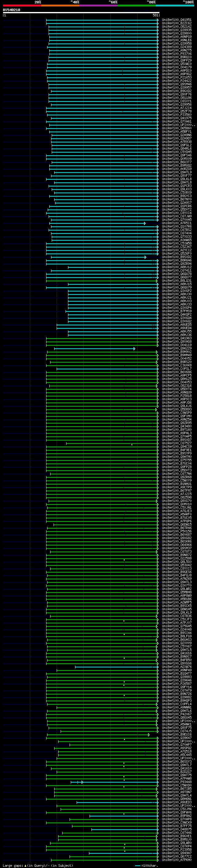Open hit UniRef100_O81186
The width and height of the screenshot is (197, 868).
point(176,98)
